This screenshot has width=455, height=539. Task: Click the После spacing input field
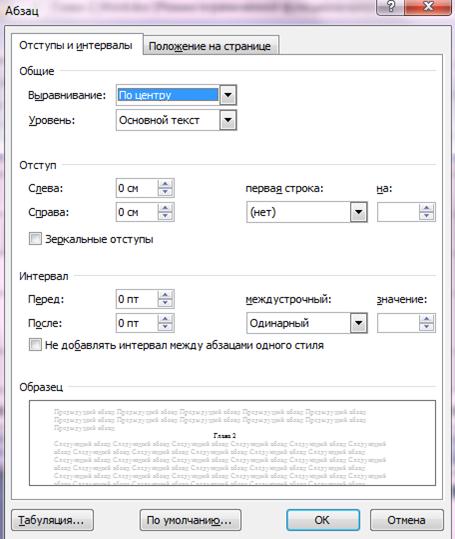tap(137, 323)
